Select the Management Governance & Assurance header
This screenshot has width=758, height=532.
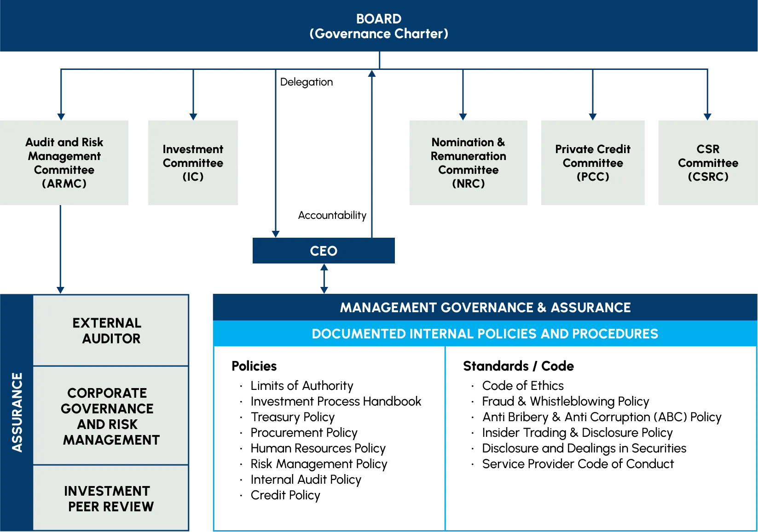(x=485, y=307)
